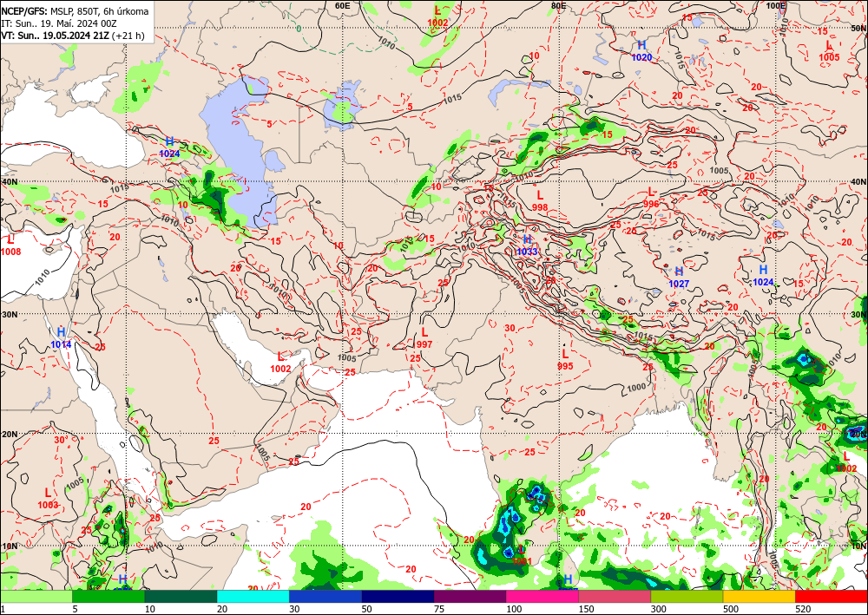Screen dimensions: 868x615
Task: Click the '60E' longitude label
Action: [343, 5]
